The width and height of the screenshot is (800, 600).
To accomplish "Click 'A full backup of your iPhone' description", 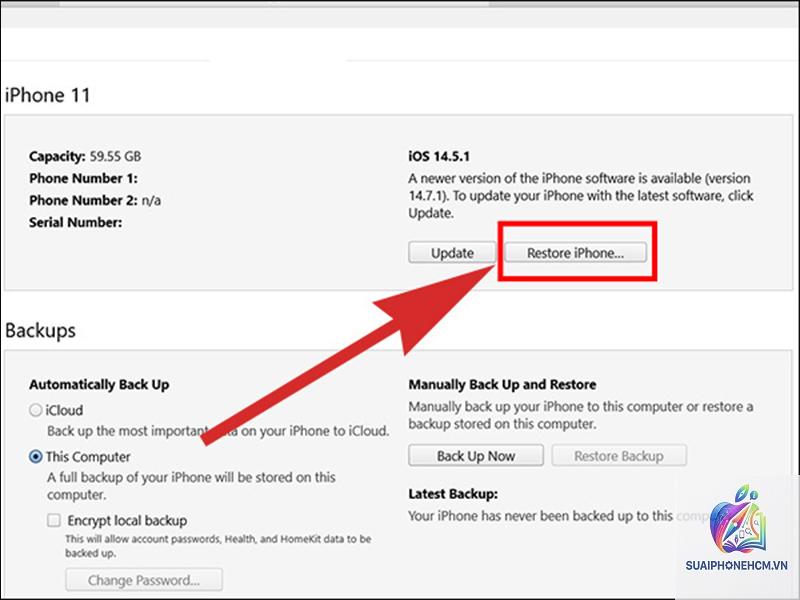I will (x=191, y=486).
